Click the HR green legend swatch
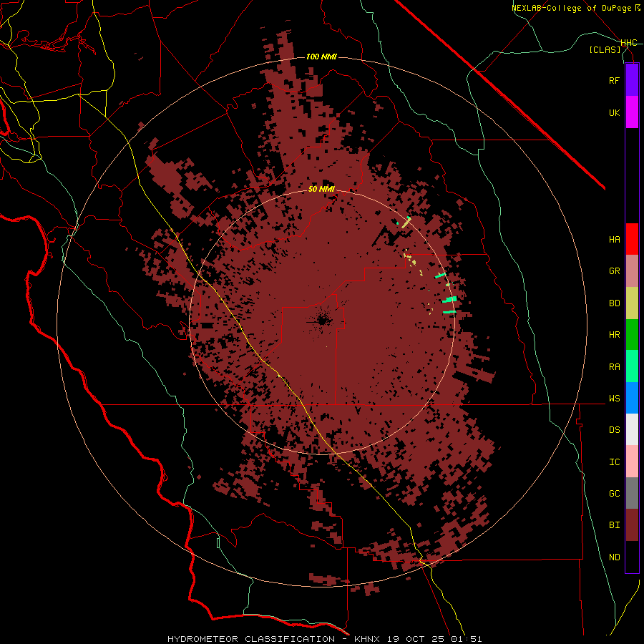 pyautogui.click(x=632, y=334)
